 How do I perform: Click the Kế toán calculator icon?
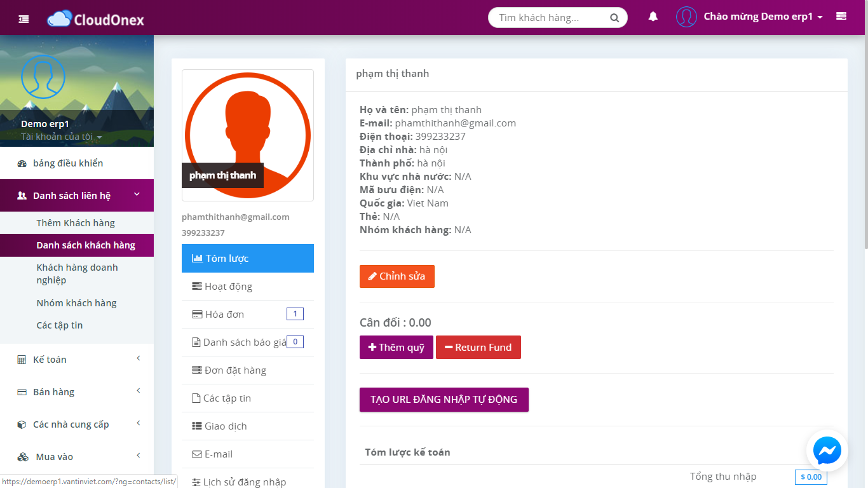coord(22,360)
